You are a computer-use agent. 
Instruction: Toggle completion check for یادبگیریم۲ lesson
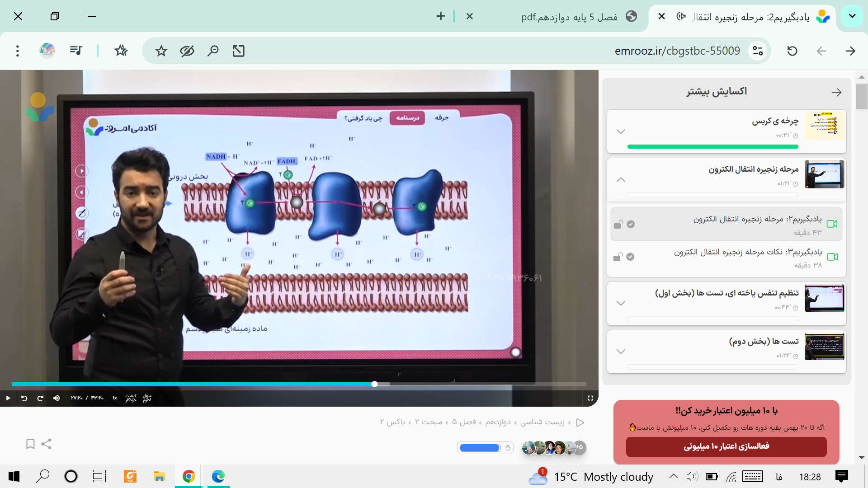[x=631, y=224]
